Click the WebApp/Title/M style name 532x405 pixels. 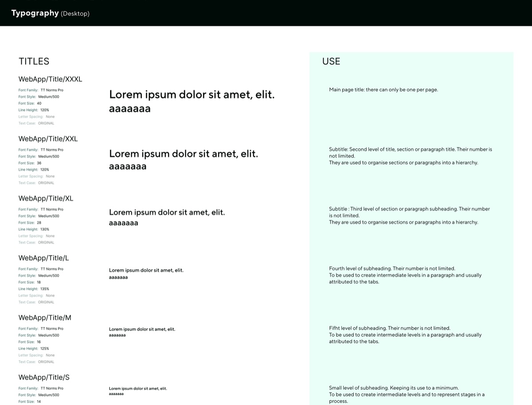[x=45, y=318]
